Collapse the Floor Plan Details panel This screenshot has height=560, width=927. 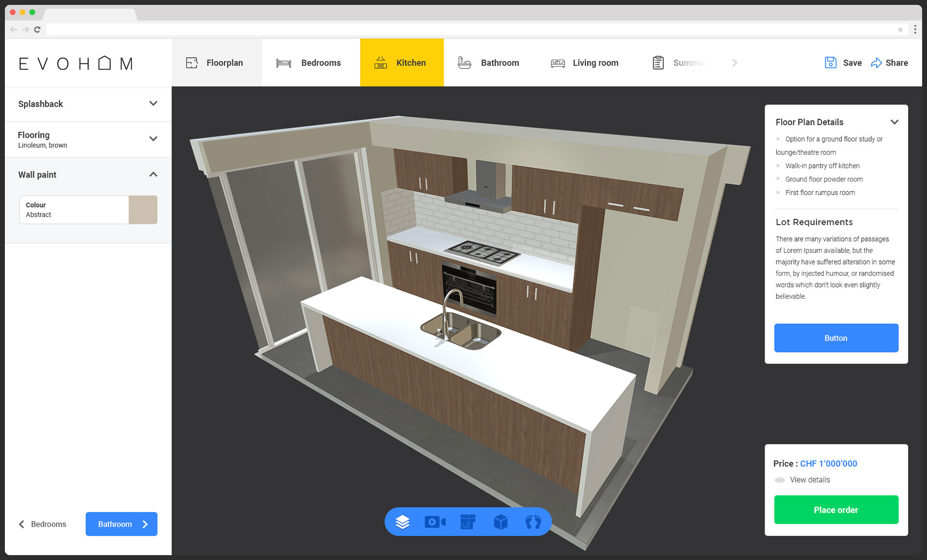click(x=894, y=122)
